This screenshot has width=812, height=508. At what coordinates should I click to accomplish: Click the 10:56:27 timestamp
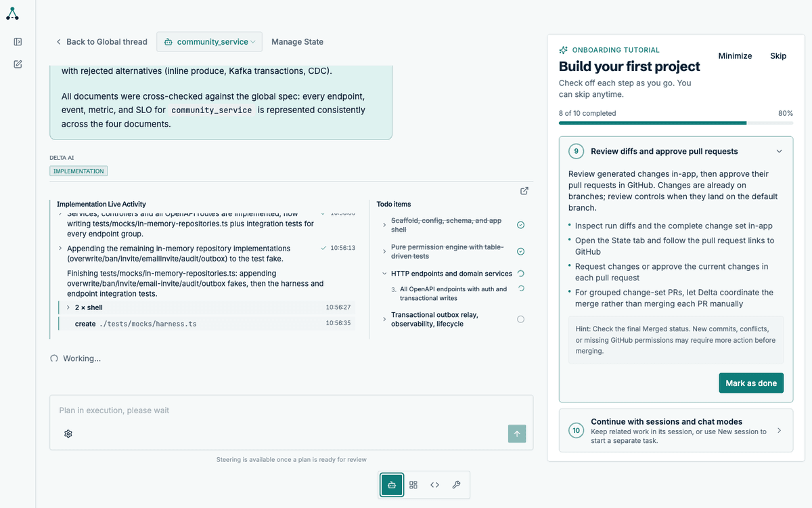click(338, 308)
